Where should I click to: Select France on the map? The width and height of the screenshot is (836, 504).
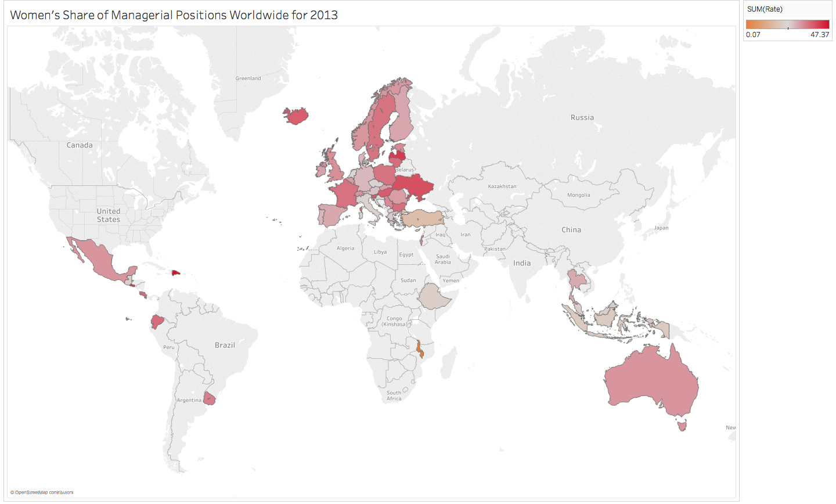pyautogui.click(x=343, y=193)
